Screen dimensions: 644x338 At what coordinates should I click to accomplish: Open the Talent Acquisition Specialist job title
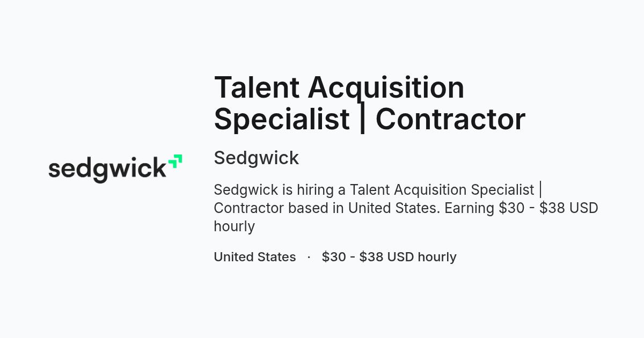370,102
